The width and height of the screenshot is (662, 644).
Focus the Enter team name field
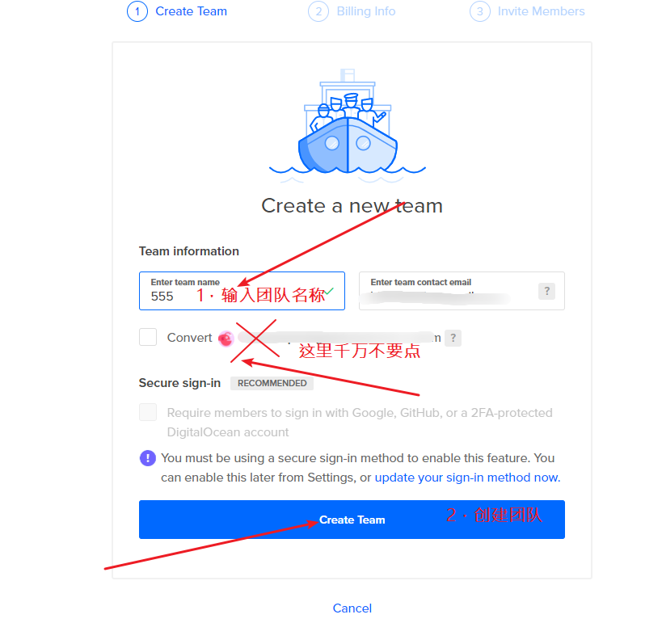pyautogui.click(x=242, y=291)
